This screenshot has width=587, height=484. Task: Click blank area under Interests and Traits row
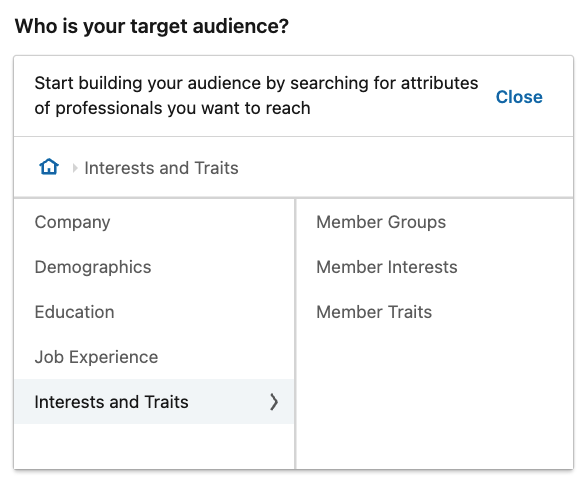pyautogui.click(x=154, y=446)
